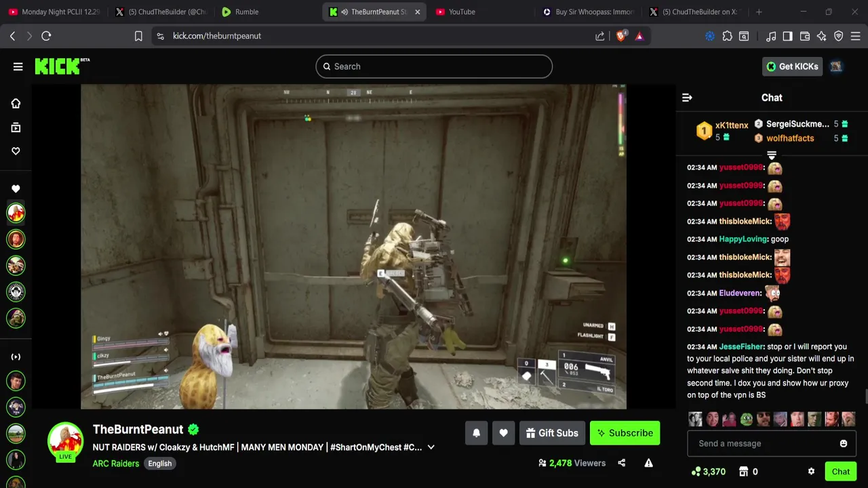Collapse the chat panel with arrow icon
The height and width of the screenshot is (488, 868).
point(687,98)
